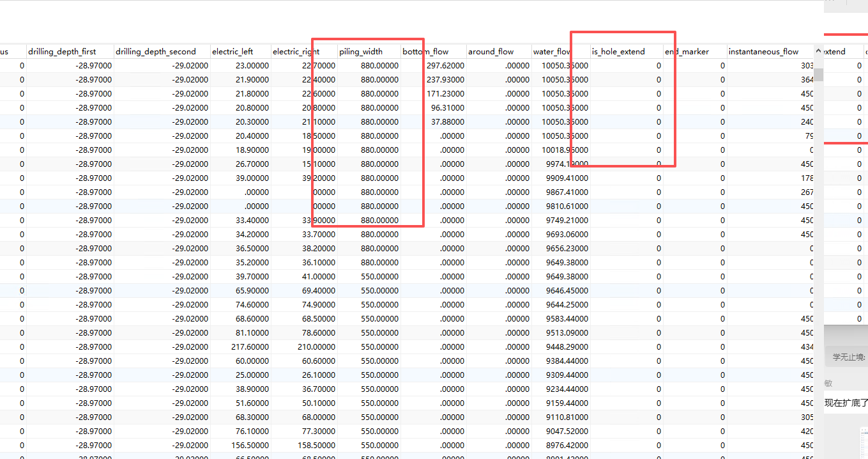Click the scrollbar up arrow
The width and height of the screenshot is (868, 459).
pos(818,51)
